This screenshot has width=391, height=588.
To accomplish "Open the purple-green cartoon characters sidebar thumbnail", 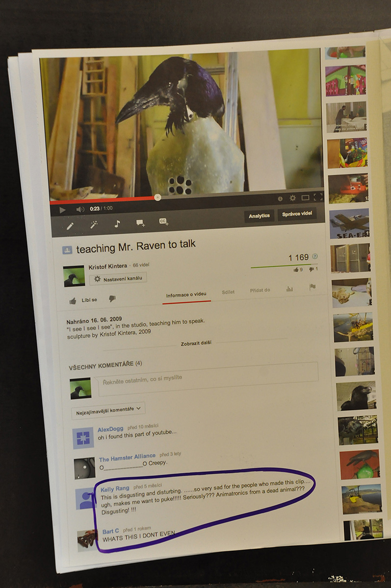I will click(x=345, y=80).
